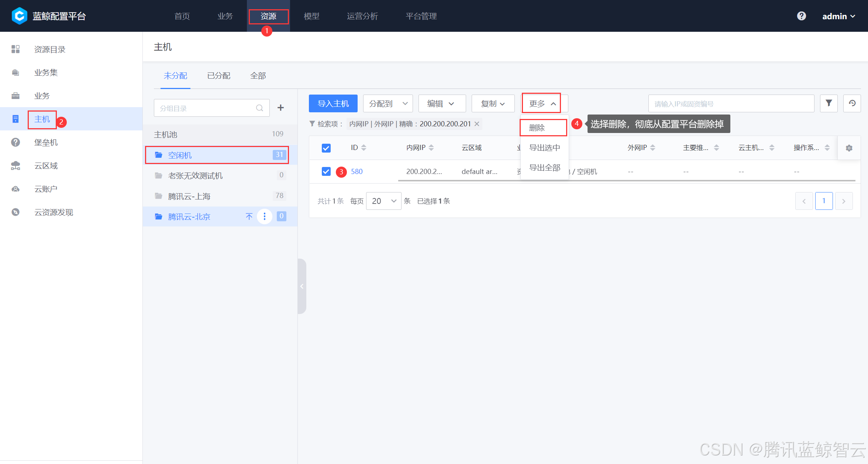Screen dimensions: 868x464
Task: Open three-dot menu for 腾讯云-北京
Action: [x=264, y=216]
